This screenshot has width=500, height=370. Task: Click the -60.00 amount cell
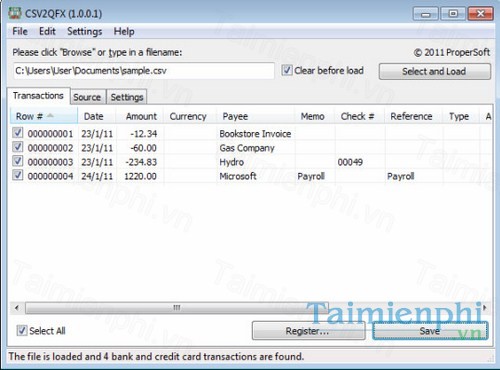click(x=143, y=148)
